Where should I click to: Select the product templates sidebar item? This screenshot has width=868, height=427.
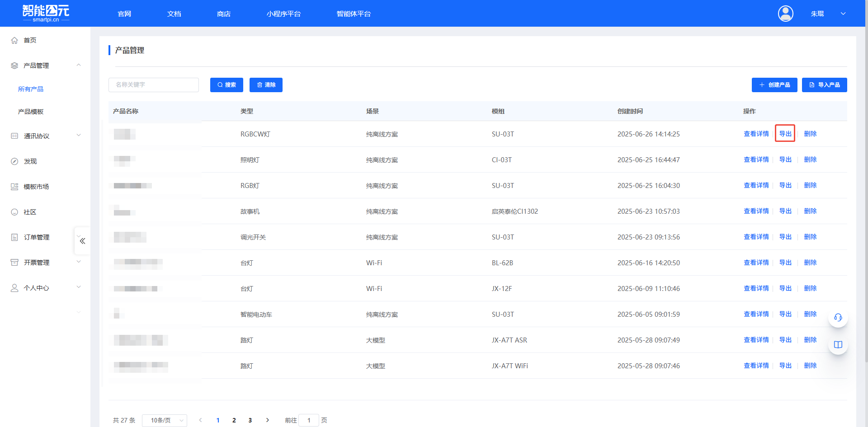click(x=31, y=112)
